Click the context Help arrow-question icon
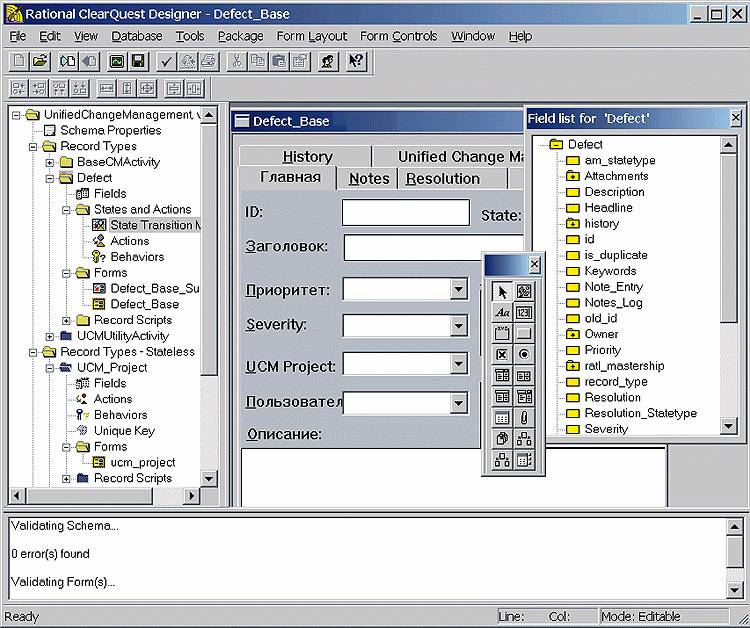This screenshot has height=628, width=750. (357, 62)
